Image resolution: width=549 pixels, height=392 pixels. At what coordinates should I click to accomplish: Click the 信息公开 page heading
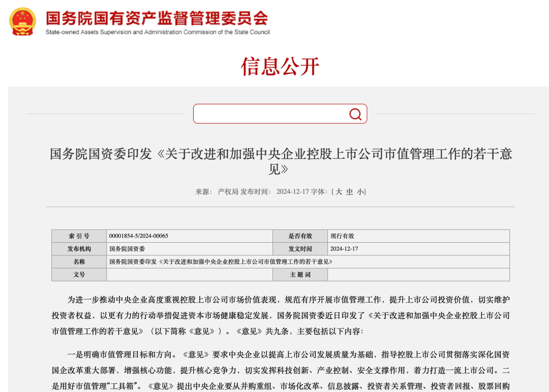[x=280, y=67]
